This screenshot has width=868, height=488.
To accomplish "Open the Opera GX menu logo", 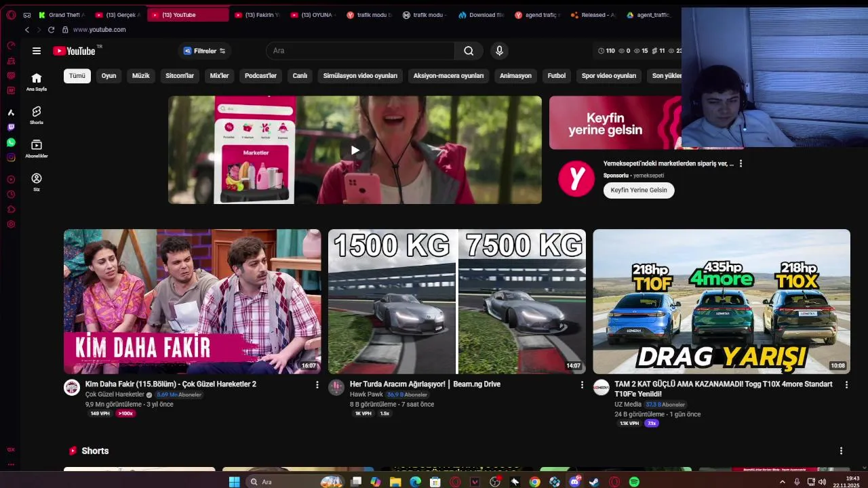I will (11, 15).
